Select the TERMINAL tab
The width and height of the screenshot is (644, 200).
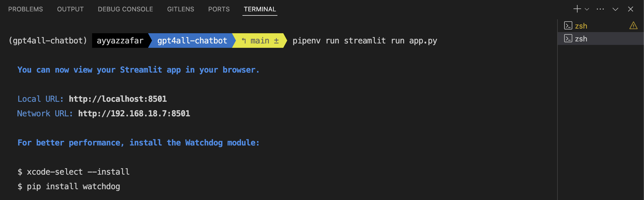[260, 9]
